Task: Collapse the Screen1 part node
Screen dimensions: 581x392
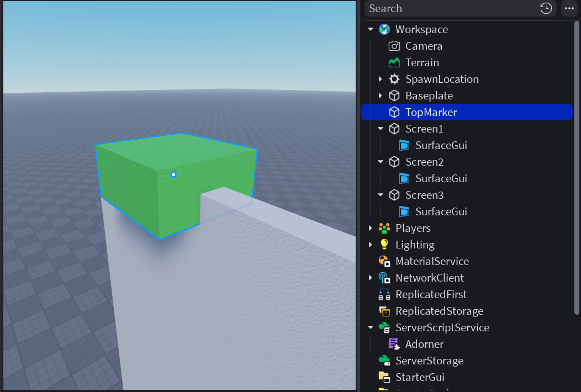Action: click(381, 129)
